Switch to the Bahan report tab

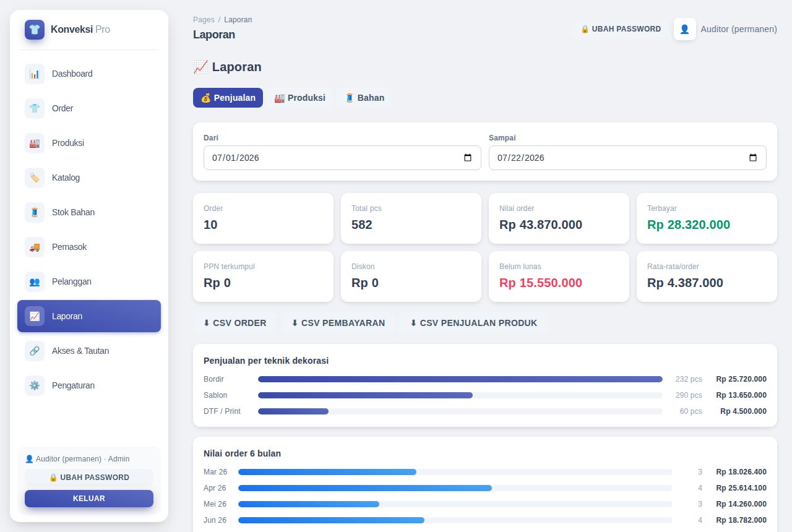(x=364, y=98)
